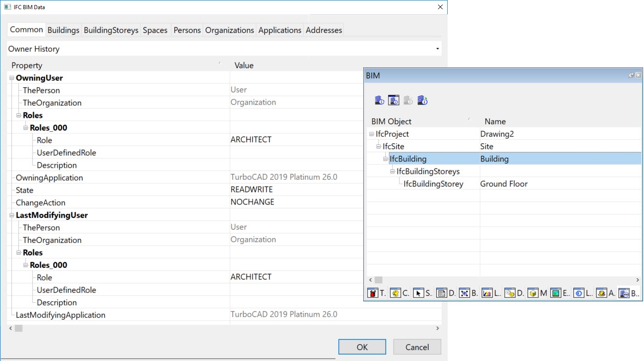The height and width of the screenshot is (361, 644).
Task: Open the bar chart palette tab
Action: pyautogui.click(x=487, y=293)
